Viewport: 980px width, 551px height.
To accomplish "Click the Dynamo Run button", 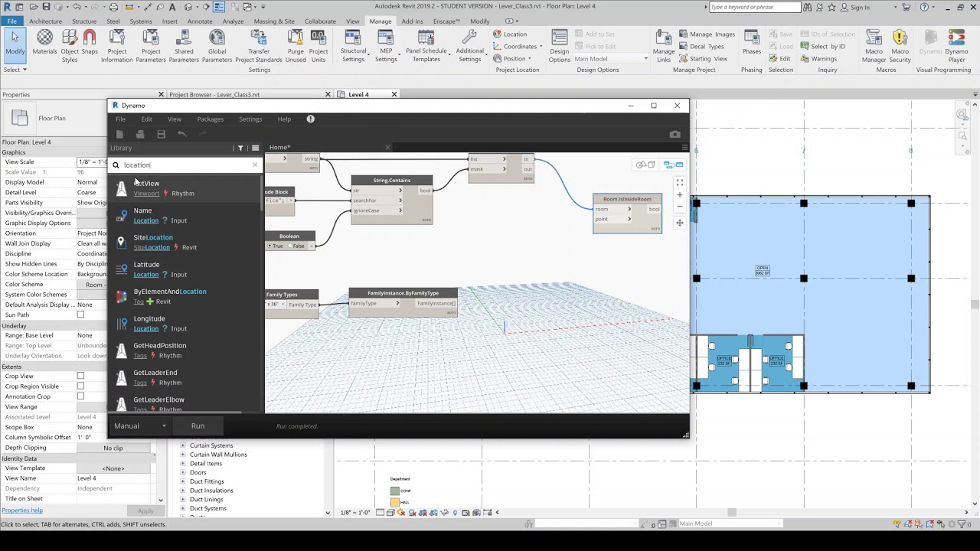I will coord(198,426).
